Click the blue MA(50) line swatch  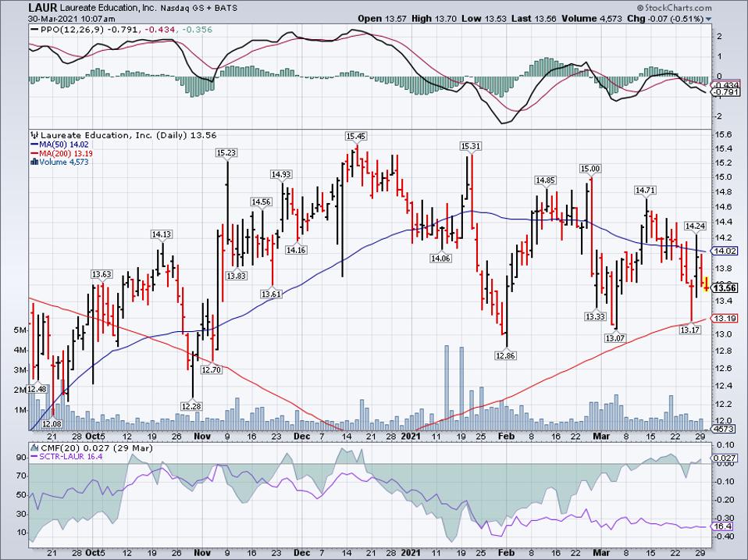tap(34, 144)
